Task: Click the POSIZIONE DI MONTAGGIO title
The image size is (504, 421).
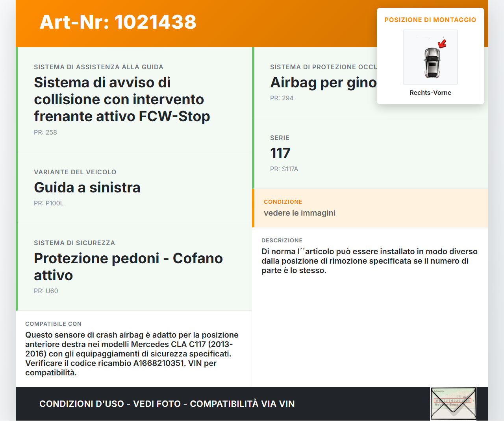Action: (x=430, y=20)
